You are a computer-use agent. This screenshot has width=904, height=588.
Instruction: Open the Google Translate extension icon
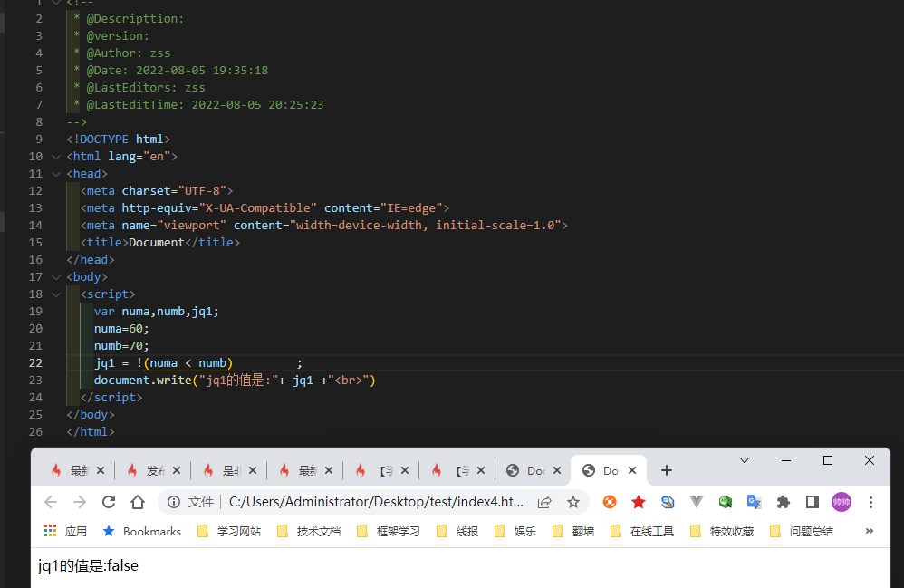(x=754, y=502)
